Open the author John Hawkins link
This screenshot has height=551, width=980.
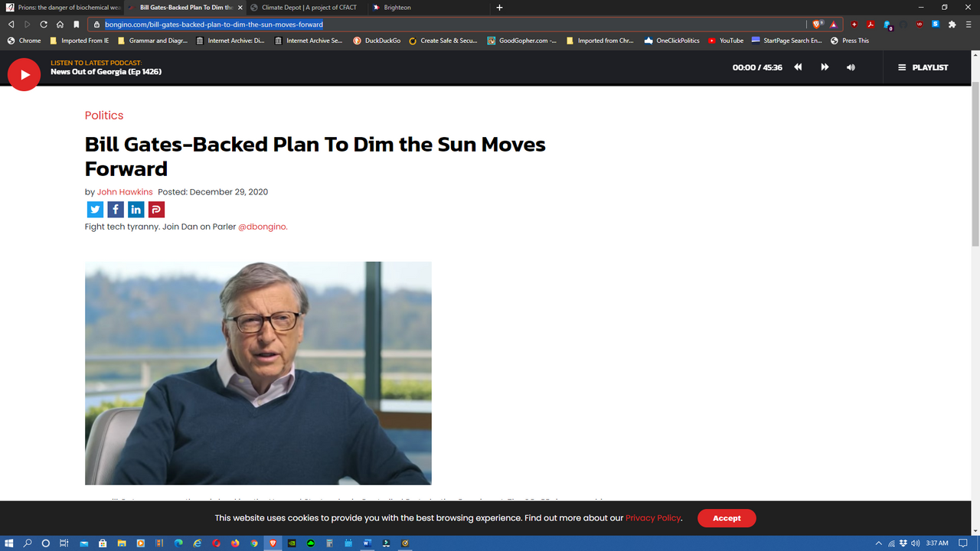point(125,192)
